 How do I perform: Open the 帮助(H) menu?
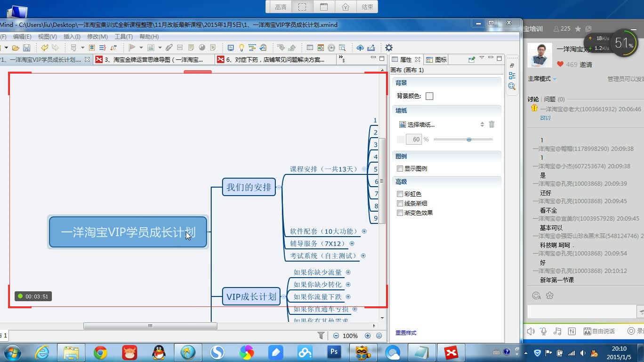pos(149,37)
